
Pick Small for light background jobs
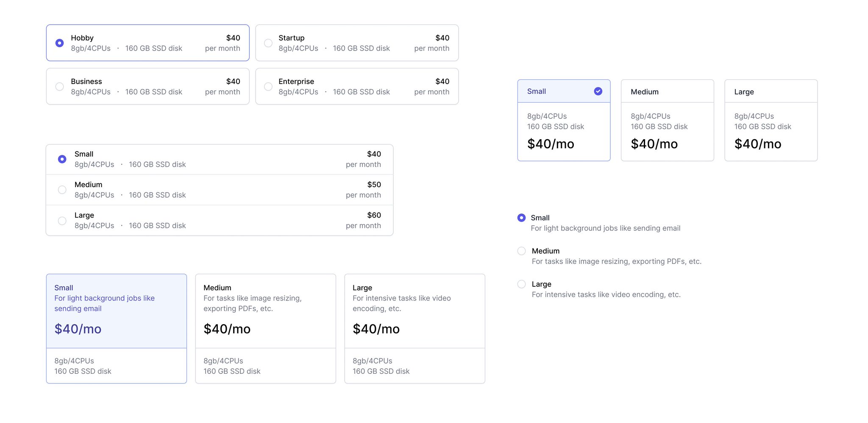(521, 218)
